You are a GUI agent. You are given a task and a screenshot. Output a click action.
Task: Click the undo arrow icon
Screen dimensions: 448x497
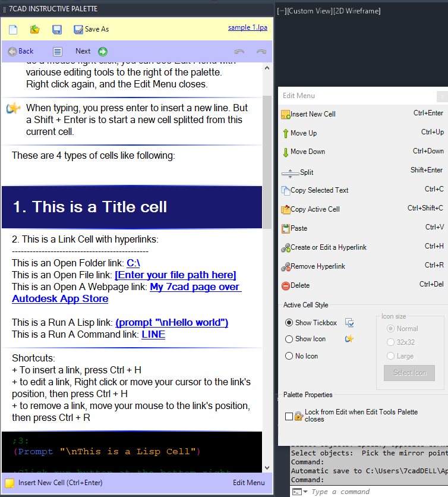pos(239,51)
